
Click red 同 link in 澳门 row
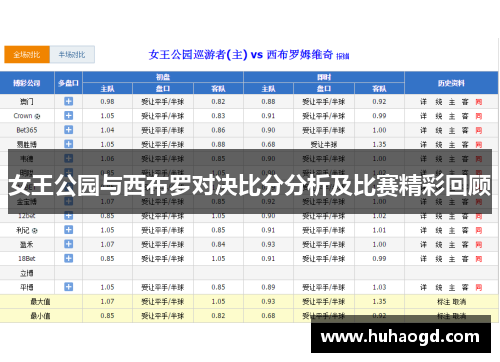479,102
